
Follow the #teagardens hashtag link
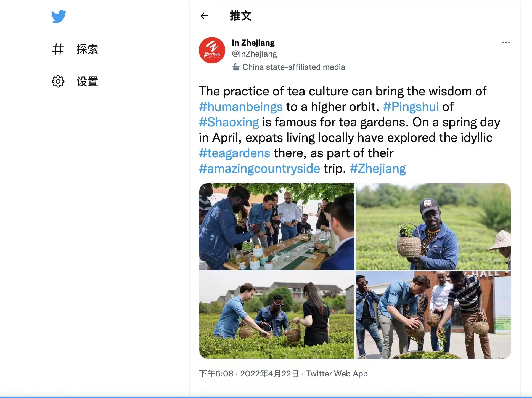(x=234, y=153)
